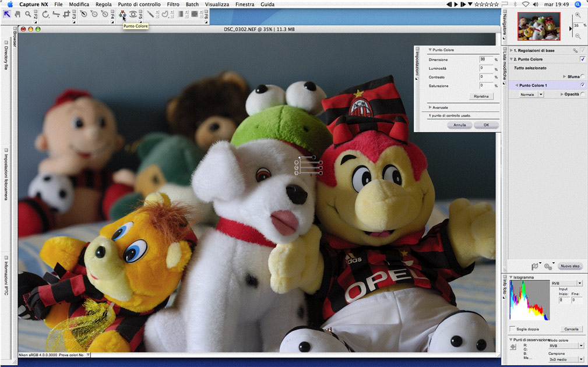Screen dimensions: 588x367
Task: Click the add watch point icon
Action: 513,347
